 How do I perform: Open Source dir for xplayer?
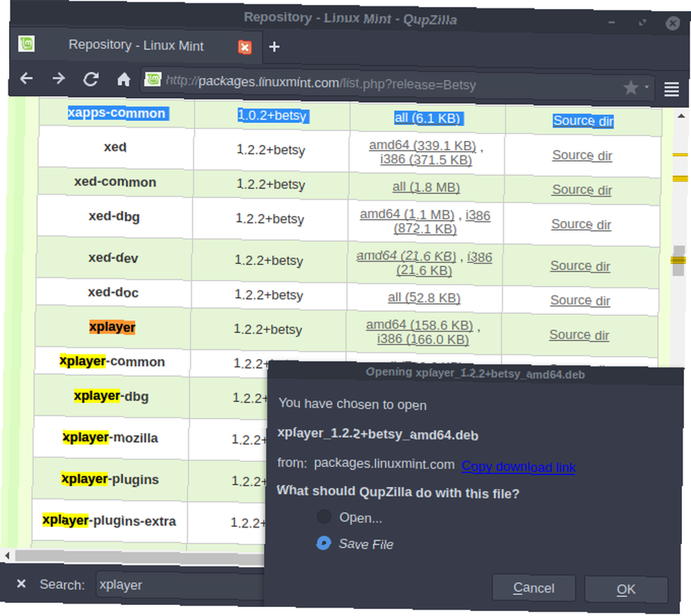(579, 335)
